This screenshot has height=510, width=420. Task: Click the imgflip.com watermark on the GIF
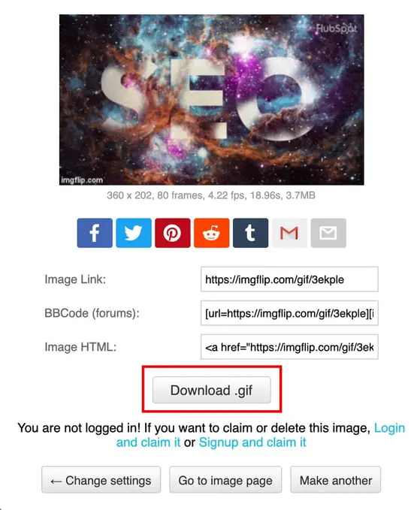(x=82, y=180)
